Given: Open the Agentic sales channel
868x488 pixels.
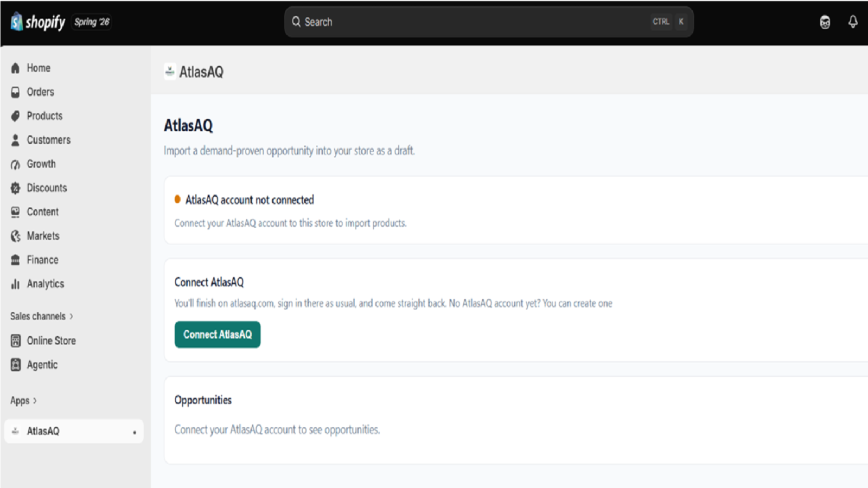Looking at the screenshot, I should point(42,365).
